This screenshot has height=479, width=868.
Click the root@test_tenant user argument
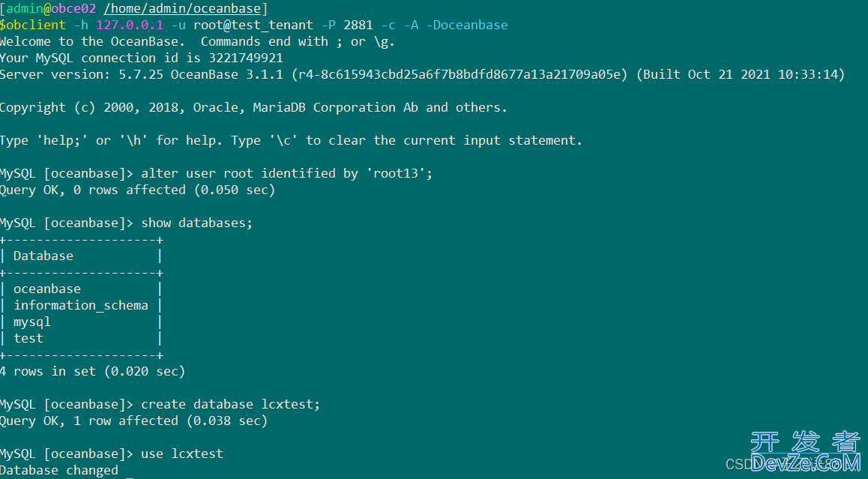pyautogui.click(x=253, y=25)
